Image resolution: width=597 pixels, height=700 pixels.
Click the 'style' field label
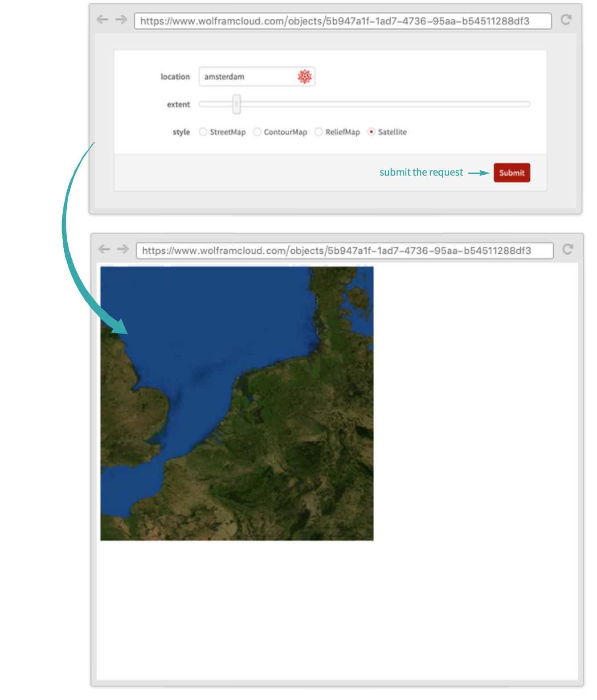tap(181, 132)
